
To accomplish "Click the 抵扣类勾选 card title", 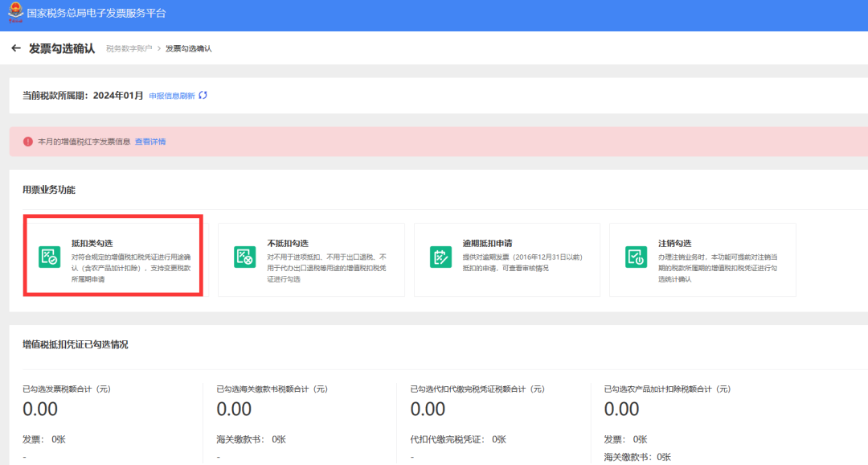I will click(92, 243).
